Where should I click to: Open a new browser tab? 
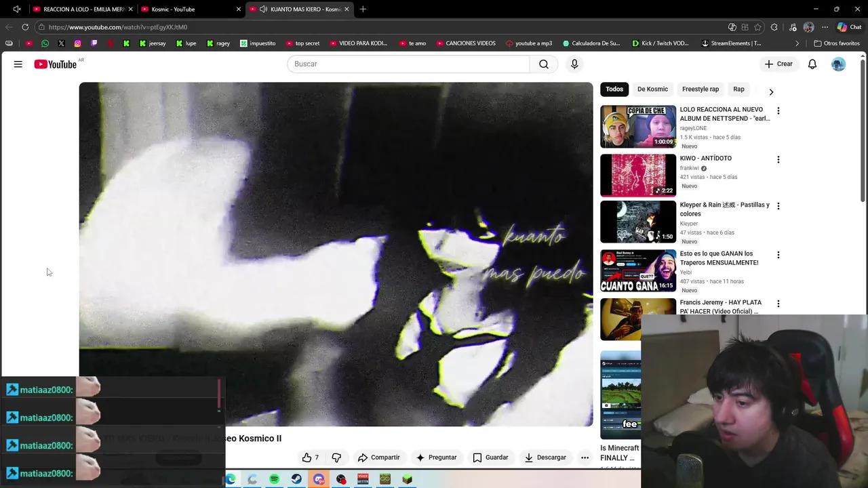coord(363,9)
